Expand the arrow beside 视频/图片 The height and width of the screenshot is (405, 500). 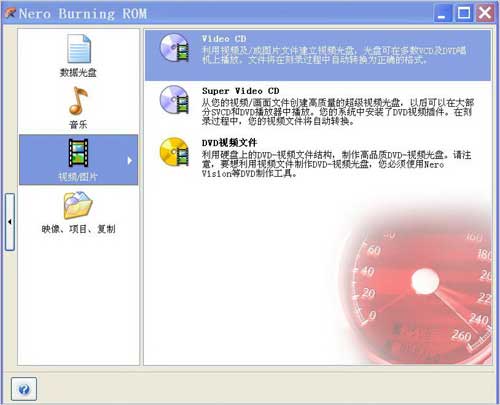[130, 161]
